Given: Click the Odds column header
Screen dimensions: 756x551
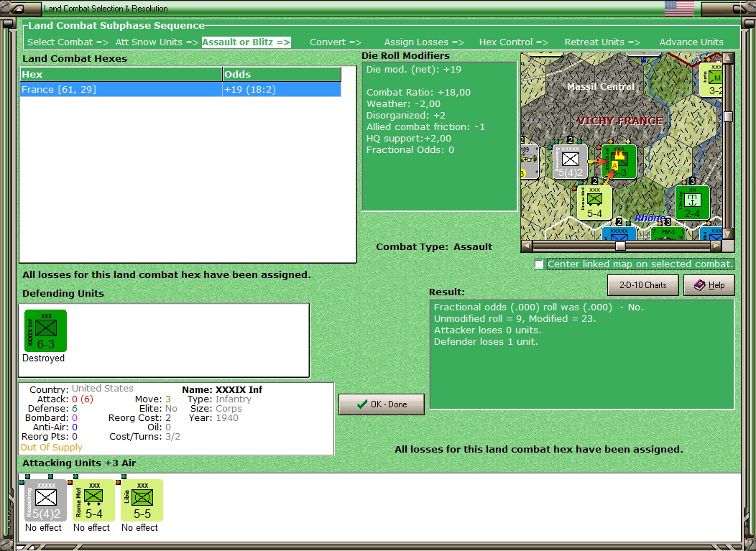Looking at the screenshot, I should [282, 74].
